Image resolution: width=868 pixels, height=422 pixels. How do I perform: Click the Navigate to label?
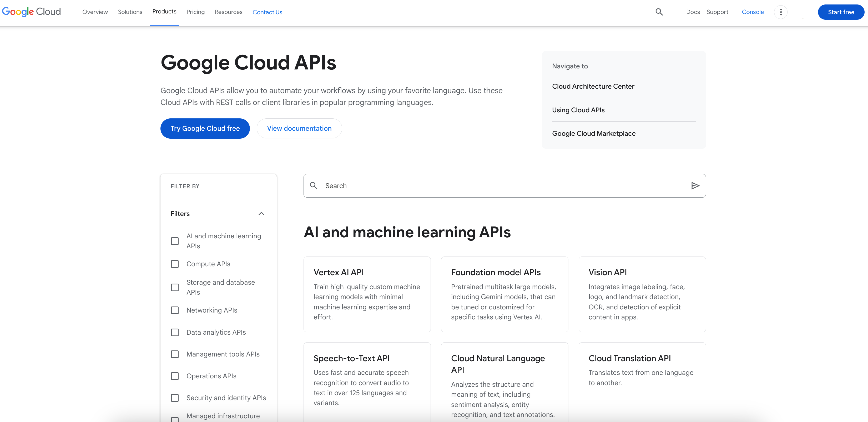[x=570, y=66]
